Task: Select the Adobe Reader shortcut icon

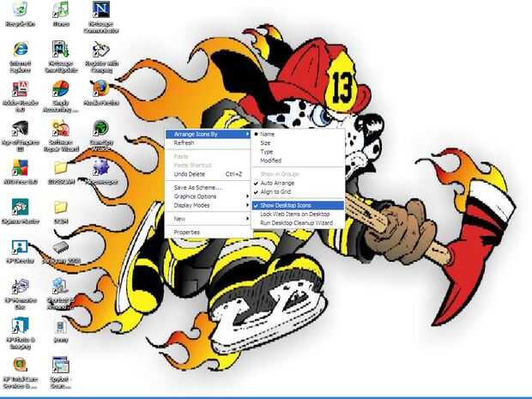Action: coord(20,89)
